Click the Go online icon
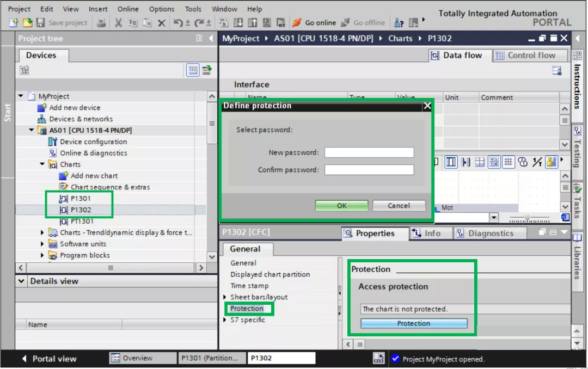This screenshot has height=369, width=588. point(297,23)
